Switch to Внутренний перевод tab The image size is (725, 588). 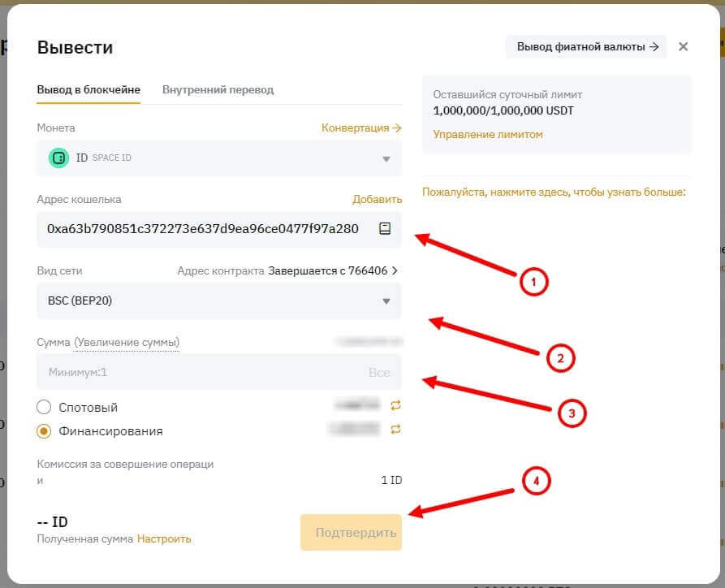click(x=218, y=90)
